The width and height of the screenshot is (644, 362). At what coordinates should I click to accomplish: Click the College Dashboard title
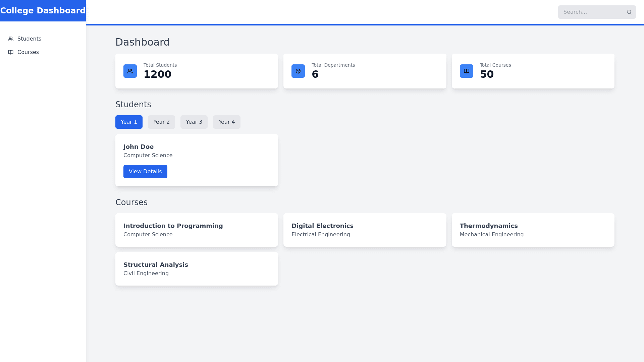coord(43,11)
